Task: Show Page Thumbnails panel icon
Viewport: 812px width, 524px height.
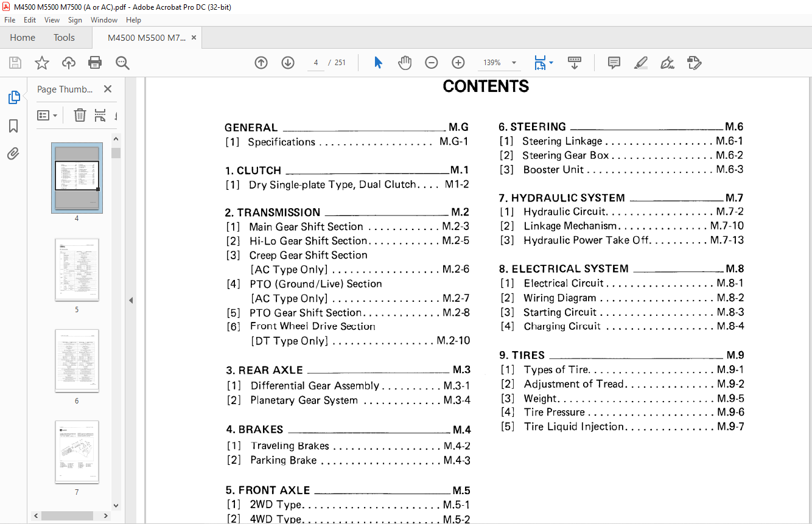Action: coord(13,97)
